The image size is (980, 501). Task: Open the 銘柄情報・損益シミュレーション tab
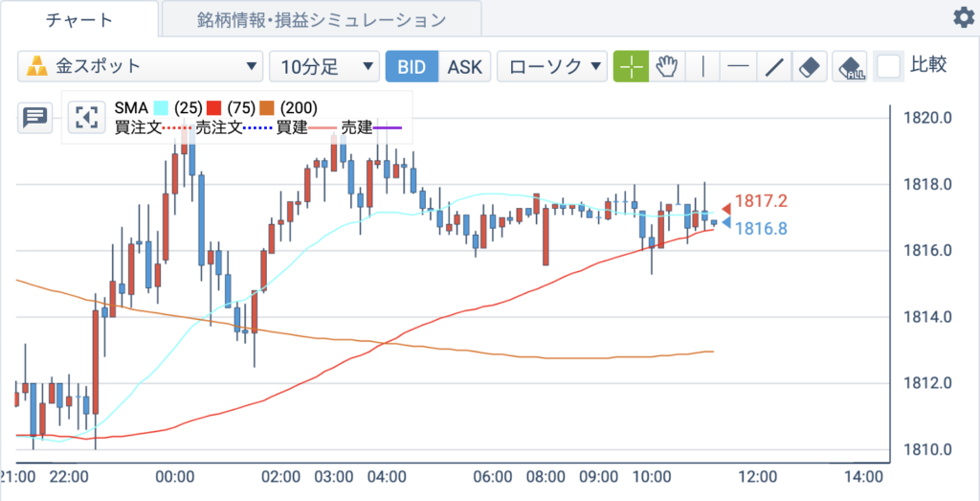point(322,19)
